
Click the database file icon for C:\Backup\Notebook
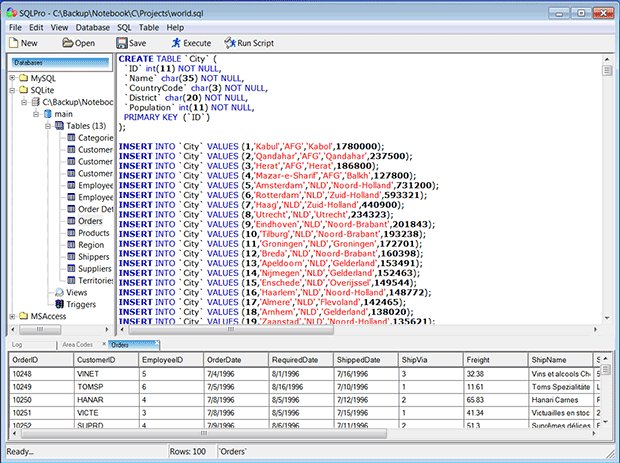(x=36, y=102)
